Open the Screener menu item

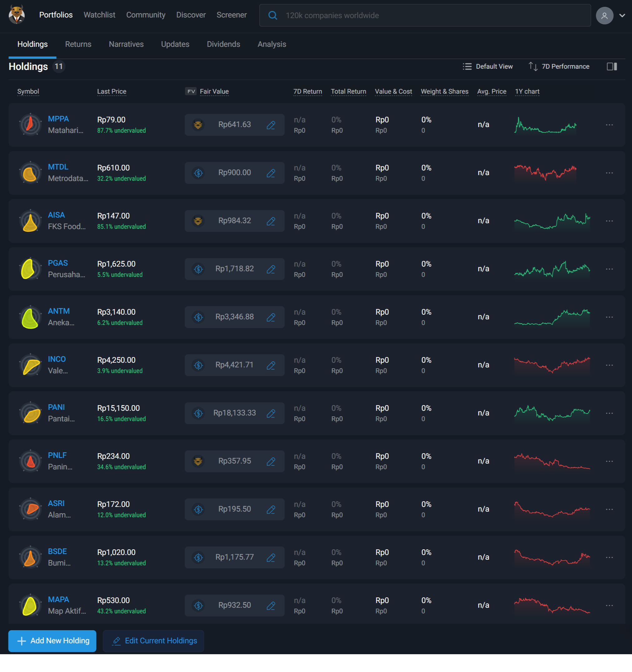coord(231,15)
